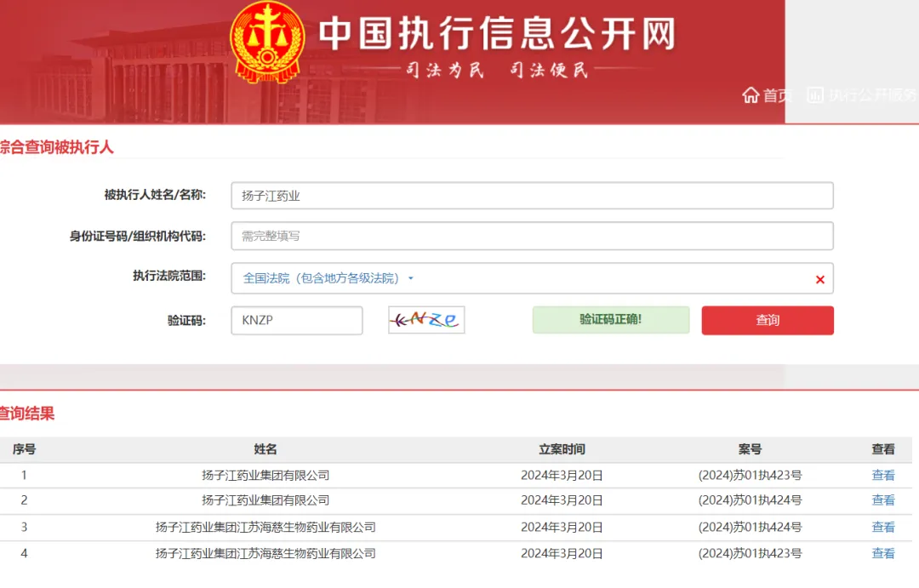Clear court scope with the red X

(820, 280)
